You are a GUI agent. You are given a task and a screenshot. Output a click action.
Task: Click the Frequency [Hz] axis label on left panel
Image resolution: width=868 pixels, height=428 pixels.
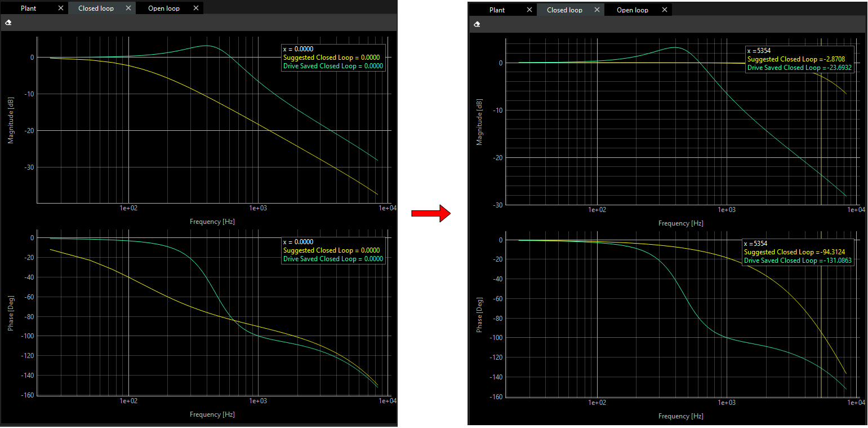click(x=212, y=221)
